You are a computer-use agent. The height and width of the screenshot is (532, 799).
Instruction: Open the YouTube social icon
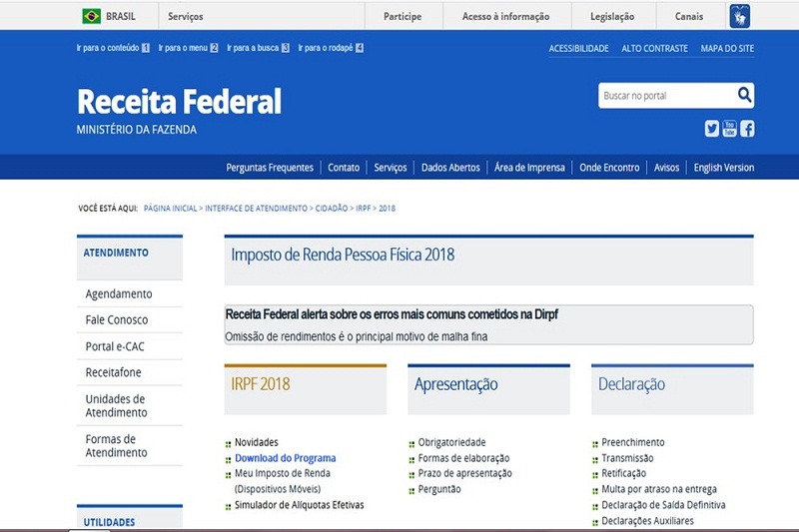click(729, 128)
